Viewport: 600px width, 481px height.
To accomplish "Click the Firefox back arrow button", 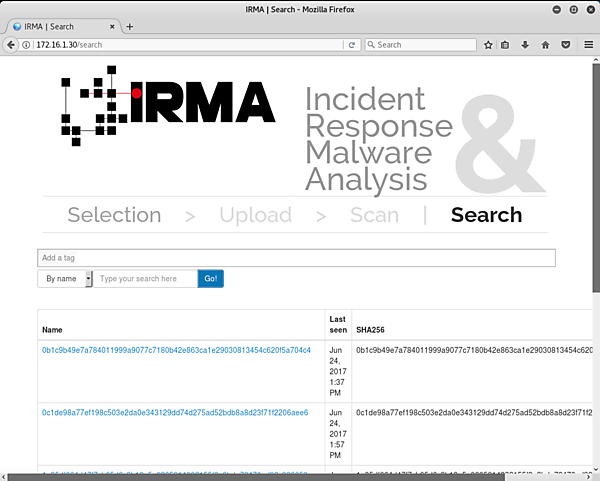I will tap(11, 45).
